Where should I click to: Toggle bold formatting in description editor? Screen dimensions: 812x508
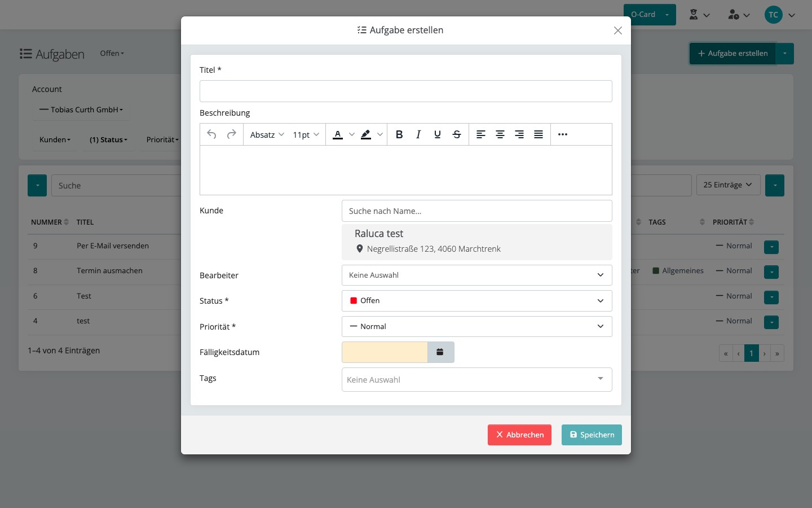click(x=399, y=134)
